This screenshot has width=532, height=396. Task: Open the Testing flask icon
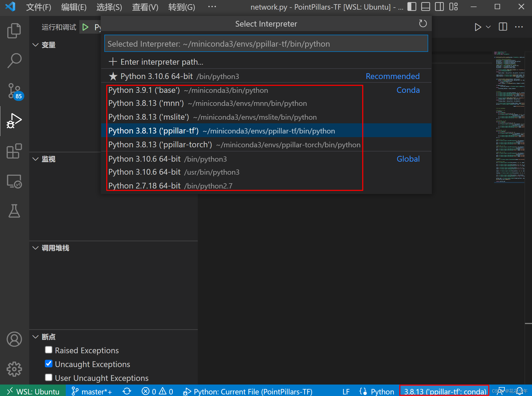14,211
